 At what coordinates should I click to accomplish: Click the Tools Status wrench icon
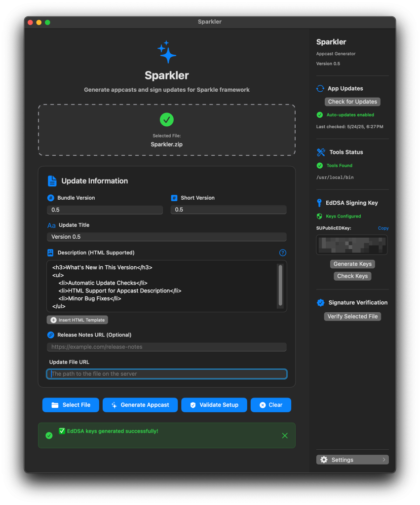coord(321,152)
